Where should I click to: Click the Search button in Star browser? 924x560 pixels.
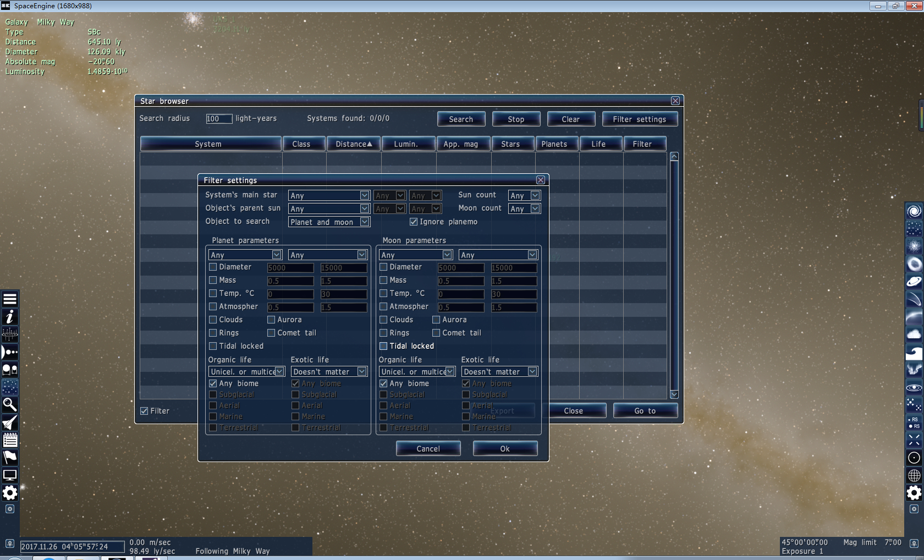[x=461, y=119]
